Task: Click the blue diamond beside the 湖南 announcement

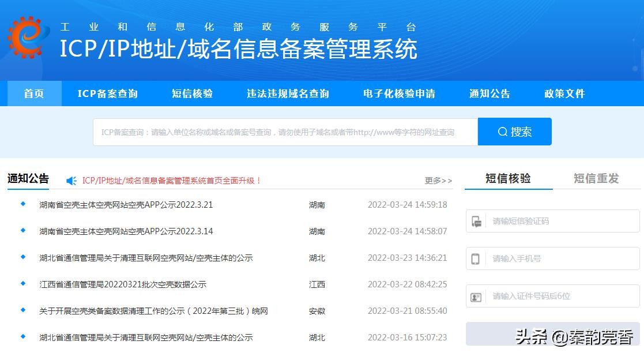Action: [22, 205]
